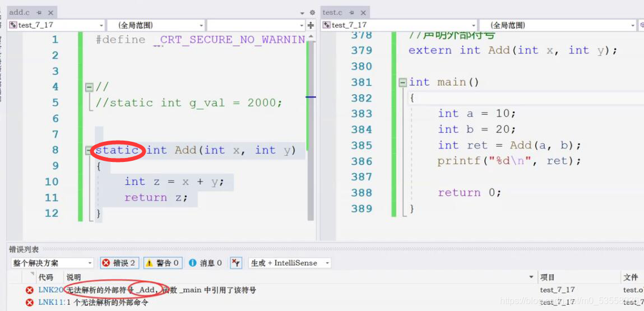
Task: Collapse the comment block at line 4
Action: click(89, 87)
